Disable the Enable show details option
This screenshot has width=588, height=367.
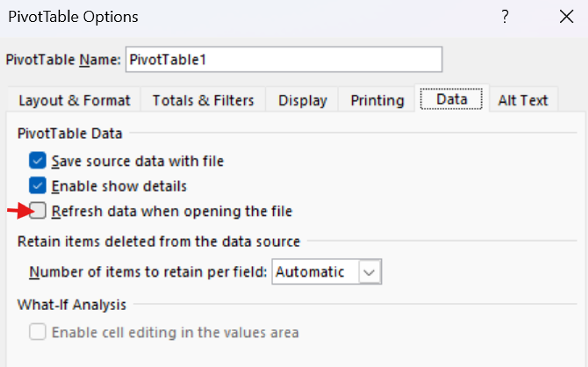click(x=38, y=185)
